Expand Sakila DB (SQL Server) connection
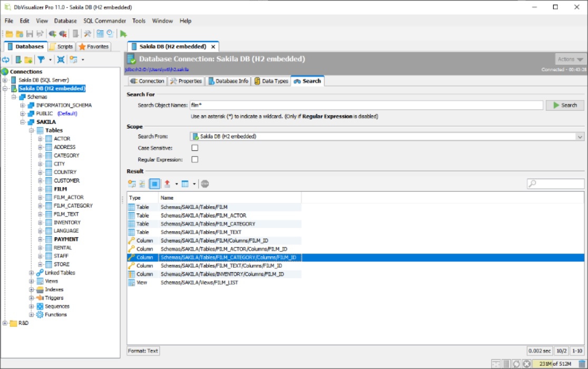588x369 pixels. [5, 80]
